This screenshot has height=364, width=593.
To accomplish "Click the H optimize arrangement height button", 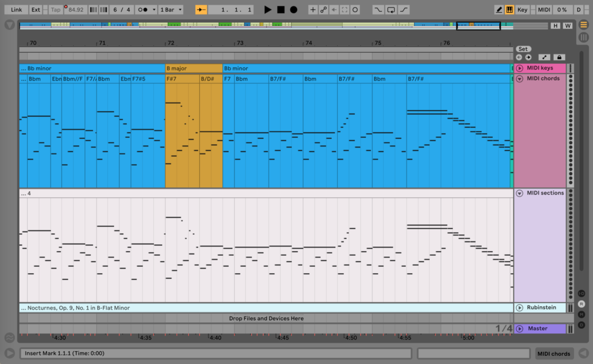I will click(555, 25).
